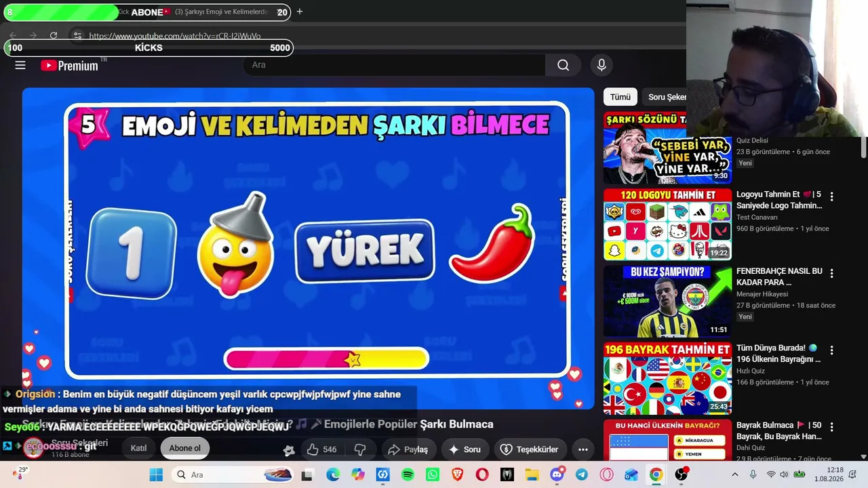This screenshot has height=488, width=868.
Task: Select the Tümü filter chip
Action: pyautogui.click(x=620, y=97)
